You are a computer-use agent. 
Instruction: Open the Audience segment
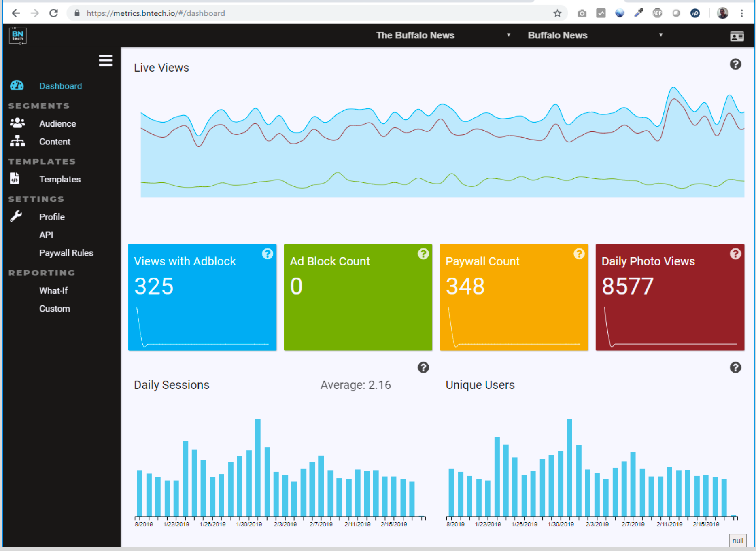[x=57, y=123]
